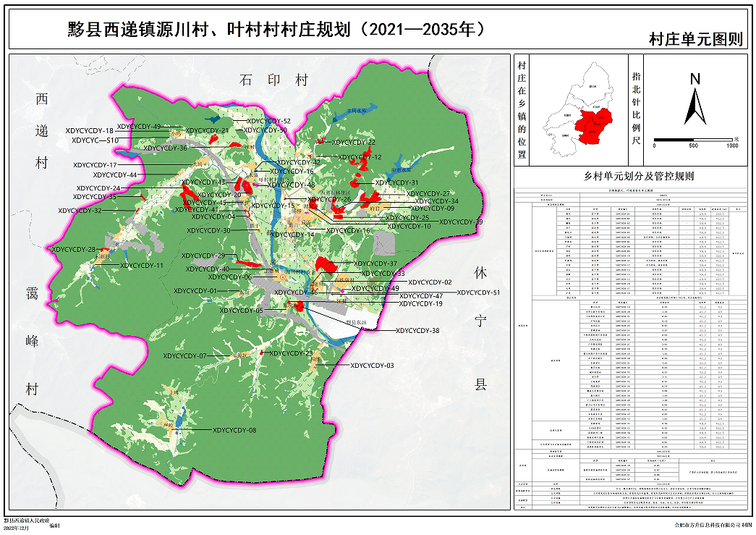Select the XDYCYCDY-07 label
Image resolution: width=756 pixels, height=535 pixels.
(184, 355)
